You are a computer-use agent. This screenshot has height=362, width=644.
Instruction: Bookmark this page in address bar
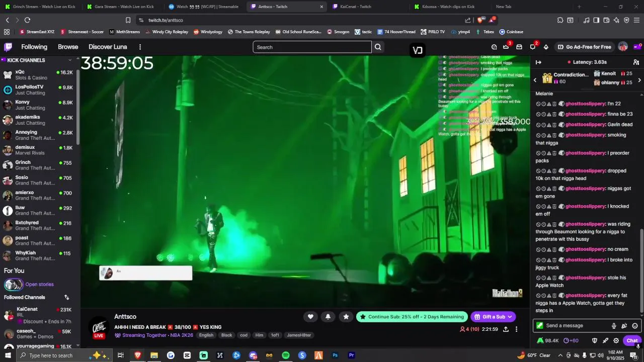128,20
